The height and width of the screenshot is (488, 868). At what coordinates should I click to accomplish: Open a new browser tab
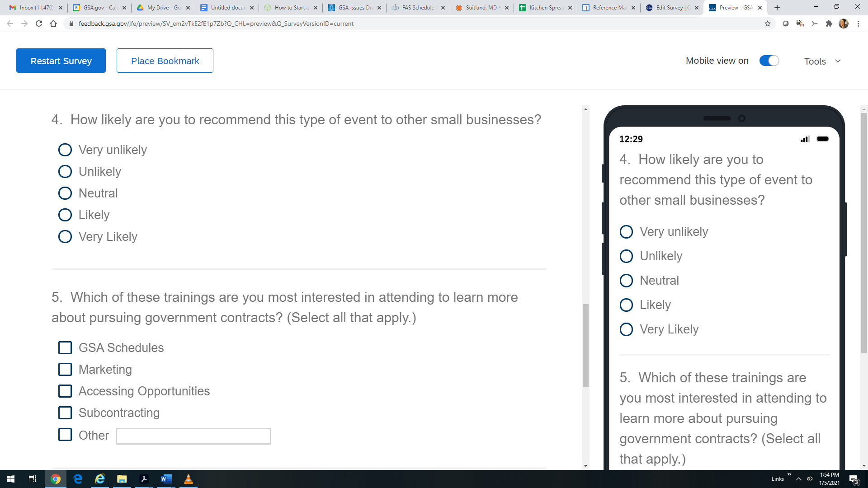777,8
